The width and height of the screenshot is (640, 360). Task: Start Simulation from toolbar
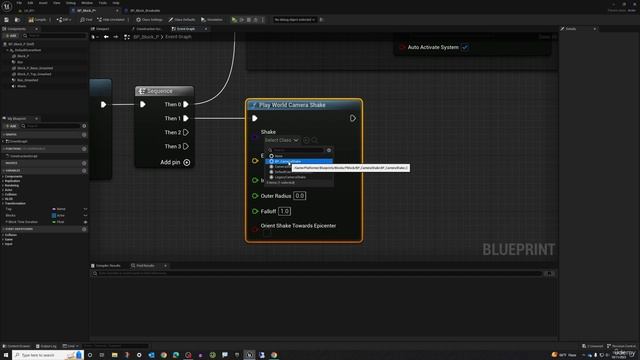pos(212,20)
